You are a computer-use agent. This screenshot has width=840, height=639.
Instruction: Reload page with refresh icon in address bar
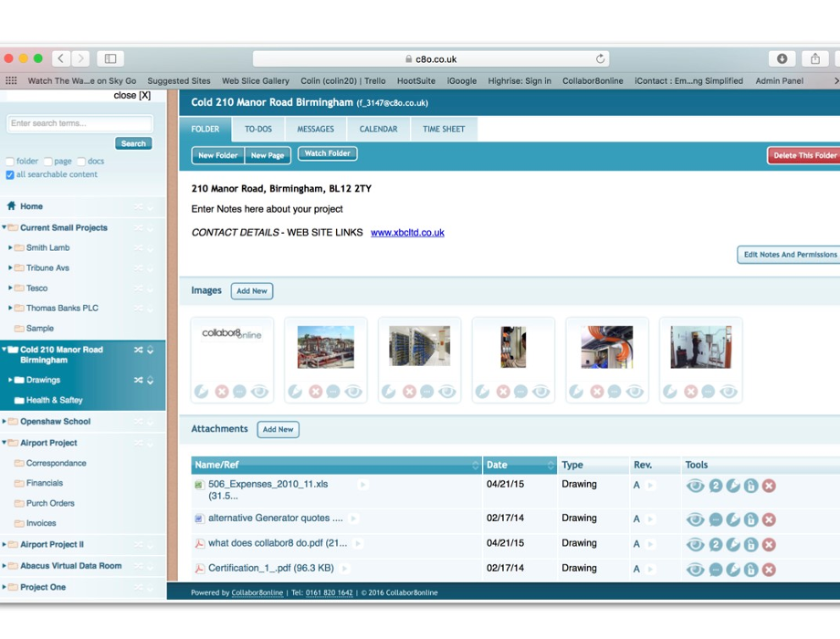600,59
